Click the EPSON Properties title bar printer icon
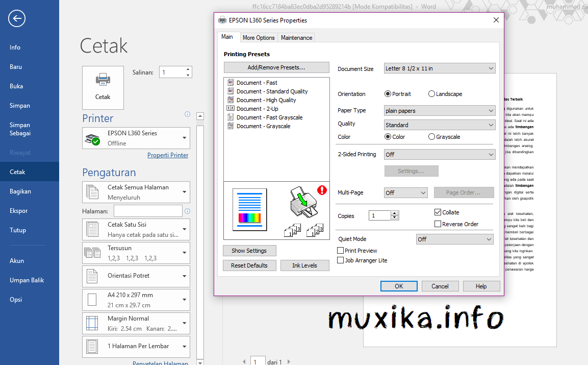Viewport: 588px width, 365px height. tap(222, 20)
